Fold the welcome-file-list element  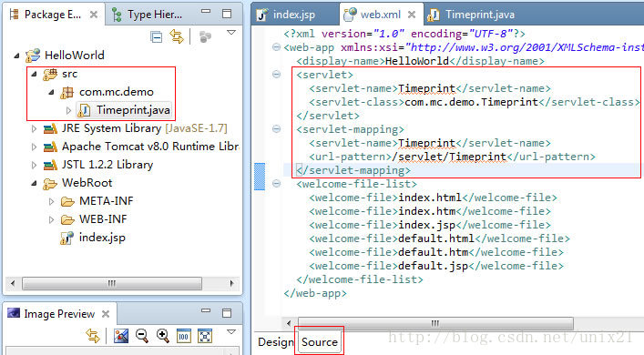[276, 184]
